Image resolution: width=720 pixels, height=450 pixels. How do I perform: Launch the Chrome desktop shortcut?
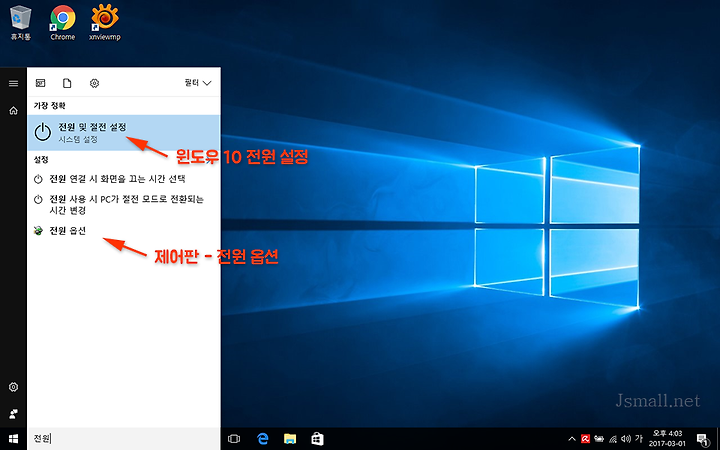(x=63, y=23)
